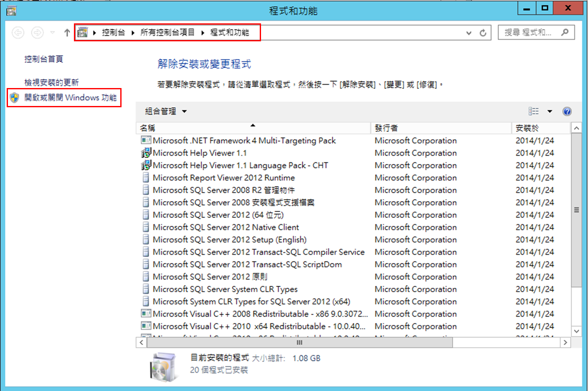Click the installed programs disc icon in details pane

point(163,367)
